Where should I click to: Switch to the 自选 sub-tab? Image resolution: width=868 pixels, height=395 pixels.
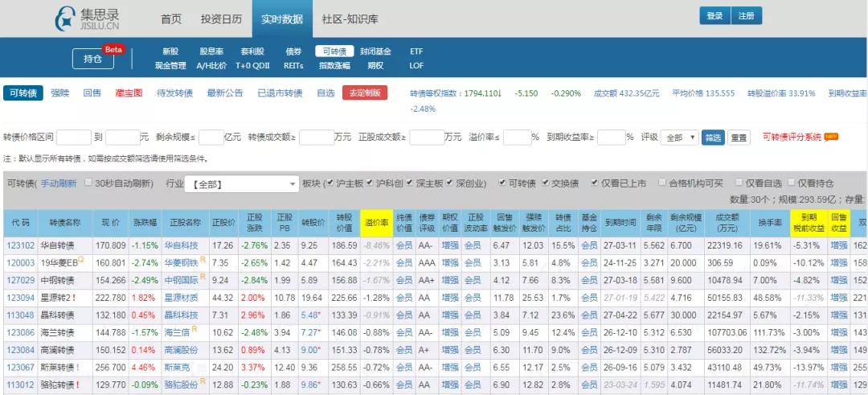click(326, 93)
